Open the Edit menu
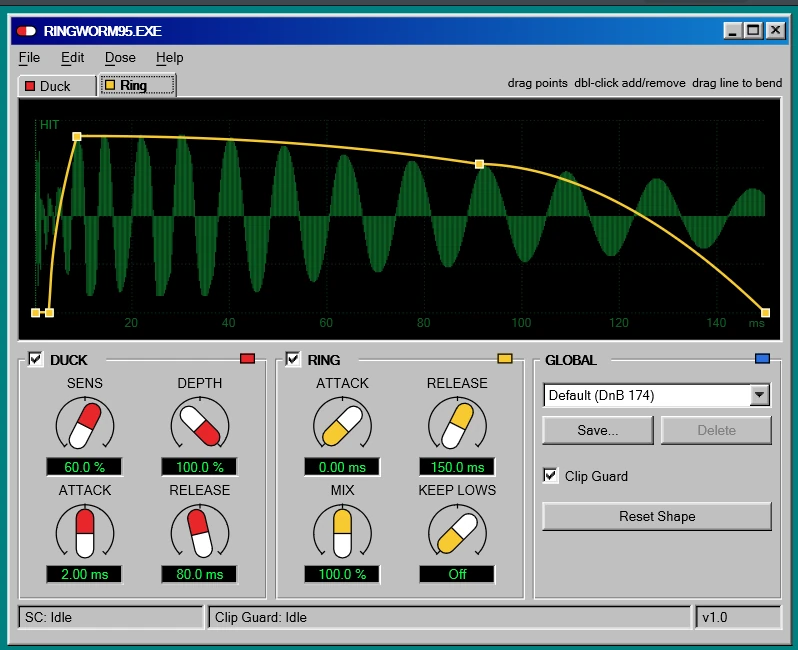 coord(72,58)
